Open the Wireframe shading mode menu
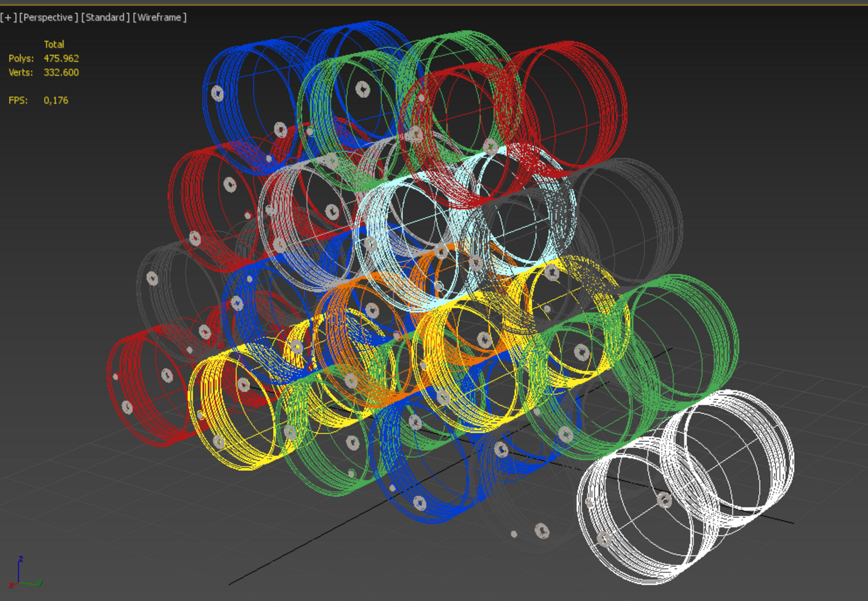 (x=160, y=17)
